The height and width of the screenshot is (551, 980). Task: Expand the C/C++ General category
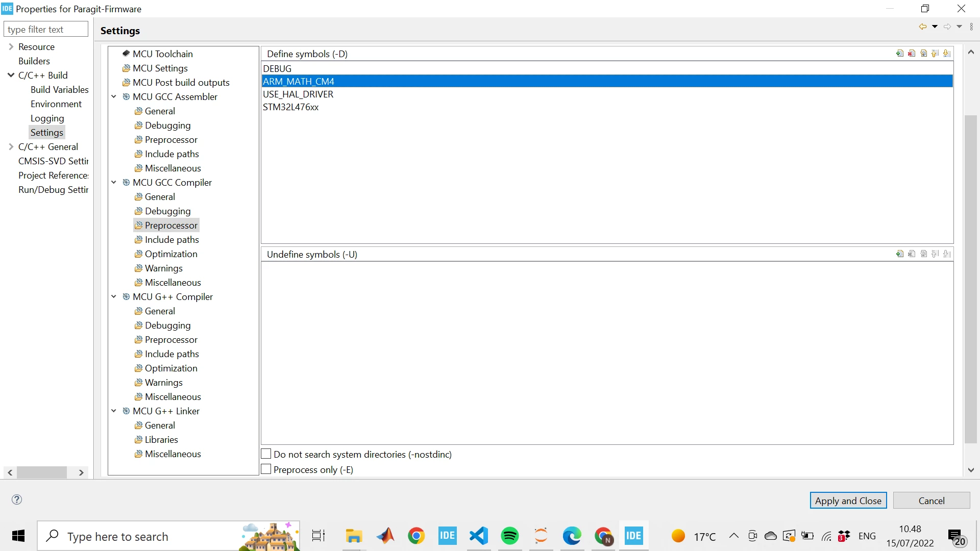[x=11, y=146]
